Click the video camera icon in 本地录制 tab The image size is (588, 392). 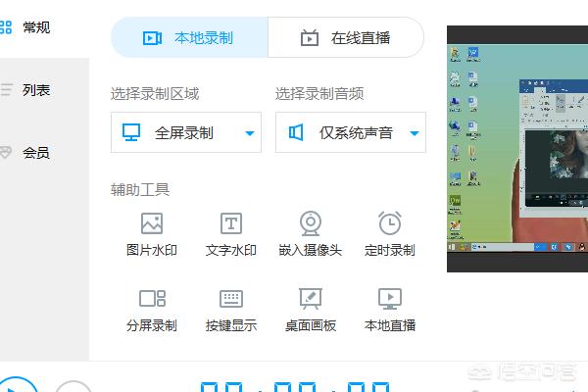click(x=152, y=38)
